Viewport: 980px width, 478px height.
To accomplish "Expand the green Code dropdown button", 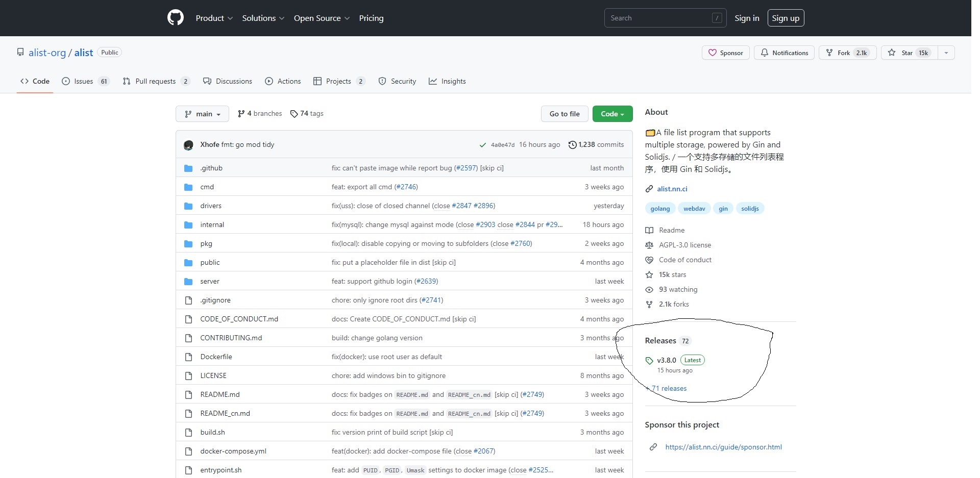I will [x=612, y=114].
